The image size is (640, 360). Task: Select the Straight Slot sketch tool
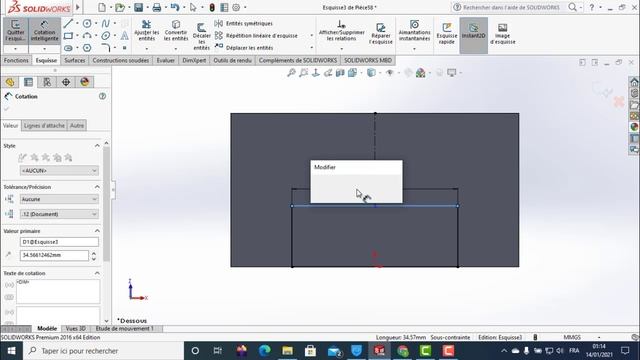[x=68, y=48]
